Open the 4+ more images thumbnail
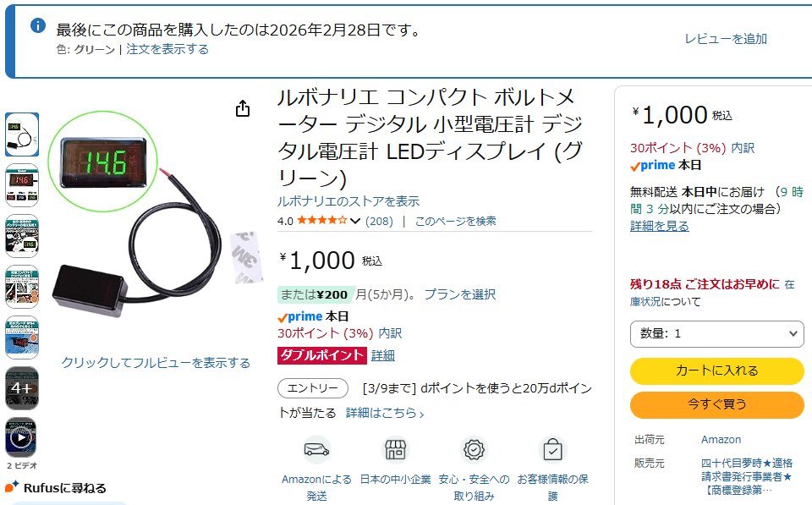Viewport: 812px width, 505px height. pyautogui.click(x=21, y=387)
